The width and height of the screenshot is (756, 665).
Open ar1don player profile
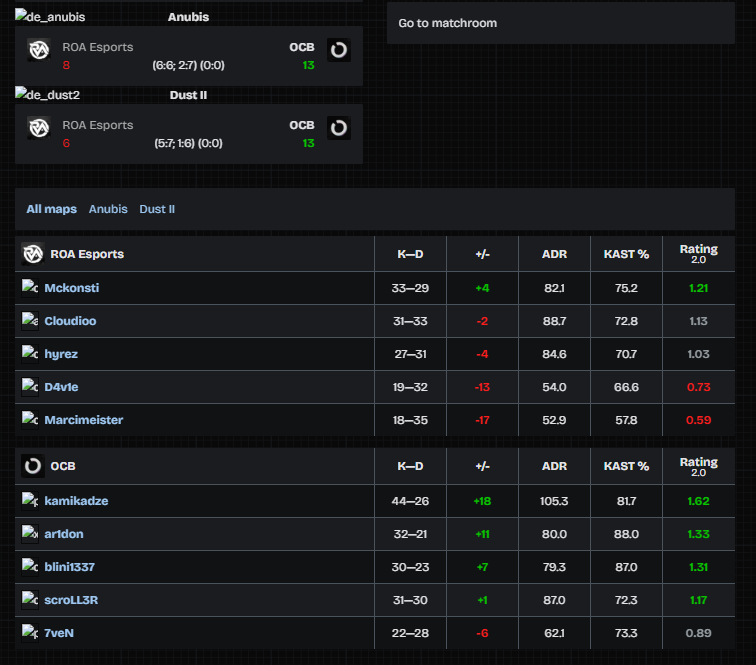64,534
